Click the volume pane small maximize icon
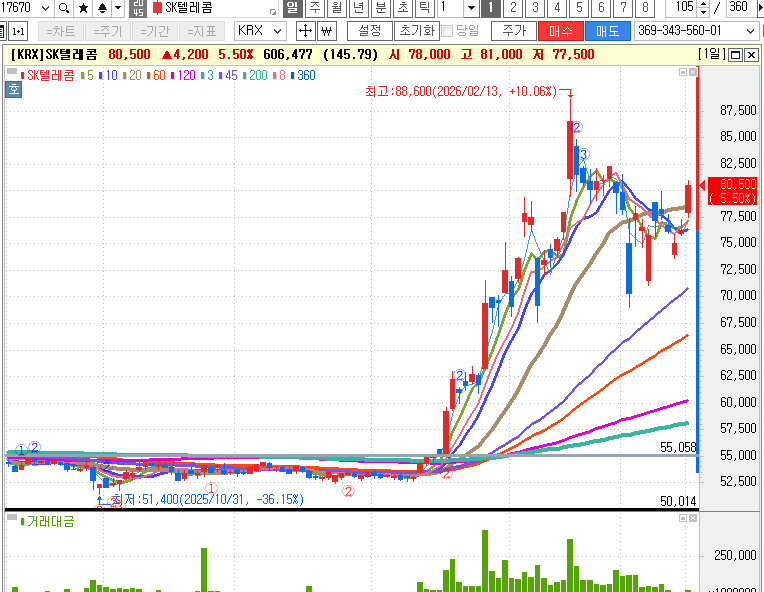Screen dimensions: 764x592 click(x=683, y=518)
